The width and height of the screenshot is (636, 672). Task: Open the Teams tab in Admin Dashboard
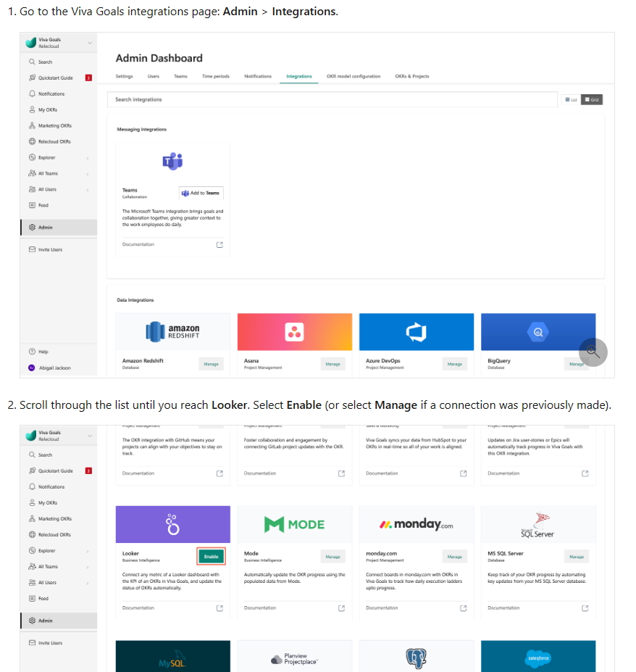coord(180,76)
